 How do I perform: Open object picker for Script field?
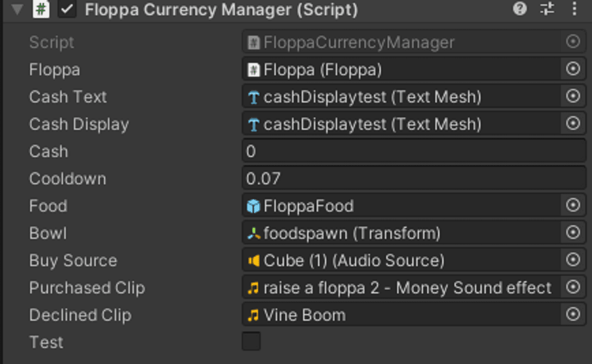tap(573, 42)
